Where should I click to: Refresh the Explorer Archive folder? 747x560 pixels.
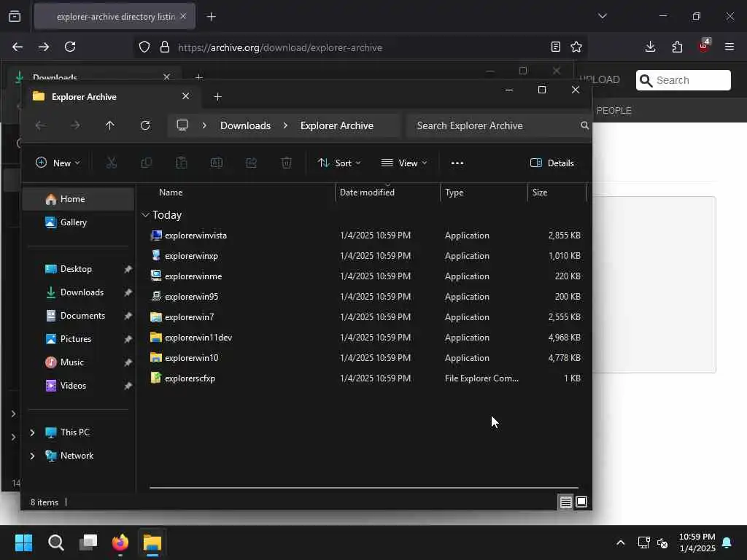point(145,125)
